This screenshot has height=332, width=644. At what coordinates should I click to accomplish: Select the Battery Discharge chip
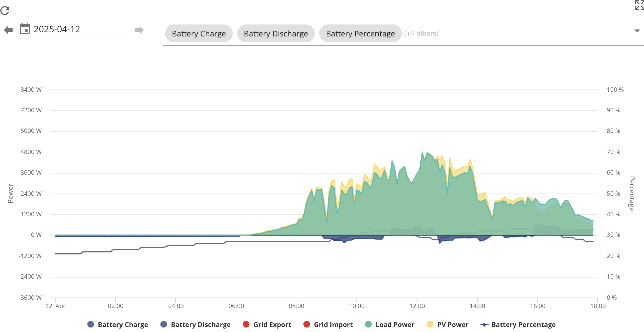pyautogui.click(x=276, y=33)
